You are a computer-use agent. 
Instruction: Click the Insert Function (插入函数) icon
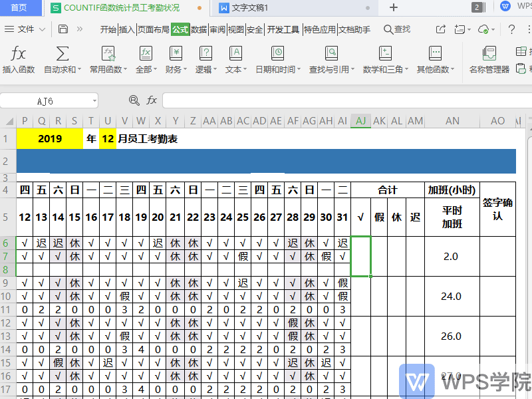click(18, 54)
